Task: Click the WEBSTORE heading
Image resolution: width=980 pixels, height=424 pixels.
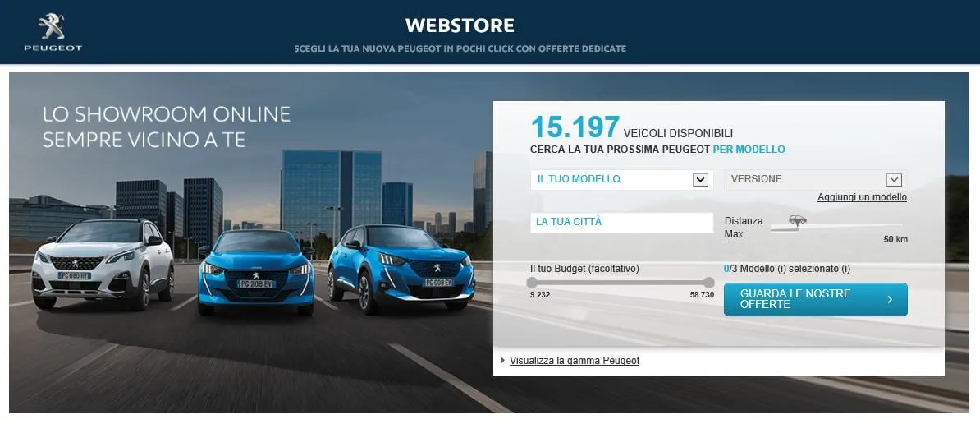Action: coord(460,25)
